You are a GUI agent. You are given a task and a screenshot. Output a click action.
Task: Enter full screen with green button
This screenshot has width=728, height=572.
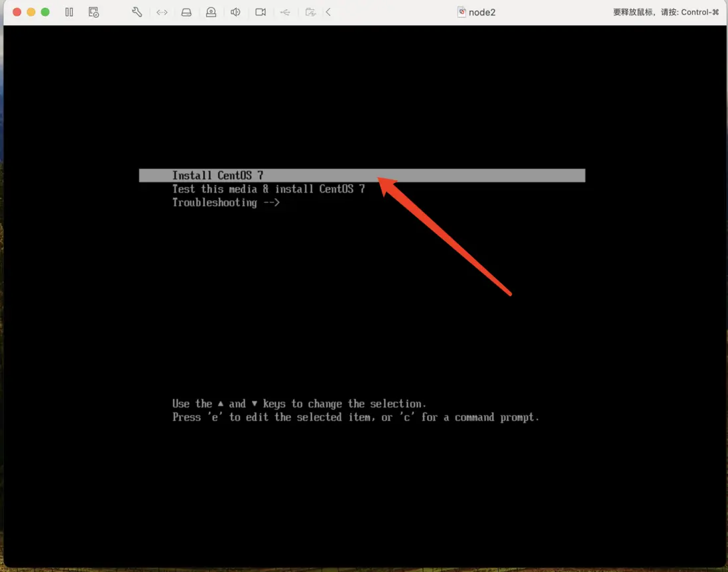pos(45,12)
